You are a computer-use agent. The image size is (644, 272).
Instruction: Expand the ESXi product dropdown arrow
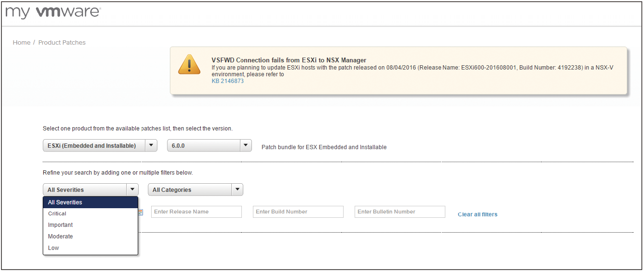[151, 145]
